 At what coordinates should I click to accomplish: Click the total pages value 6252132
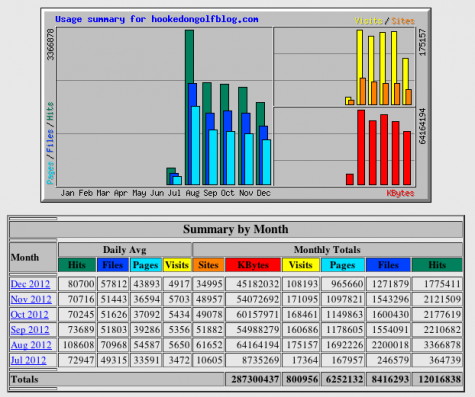pyautogui.click(x=343, y=379)
